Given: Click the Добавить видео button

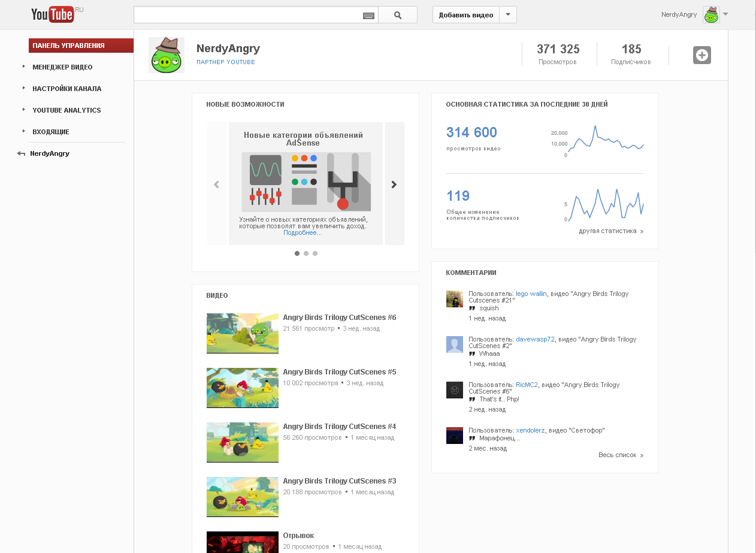Looking at the screenshot, I should point(466,15).
